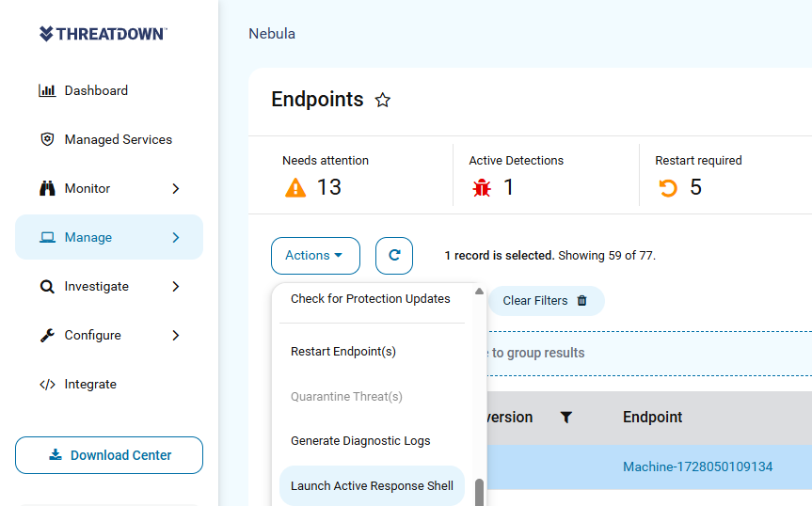812x506 pixels.
Task: Click the Active Detections red bug icon
Action: coord(482,187)
